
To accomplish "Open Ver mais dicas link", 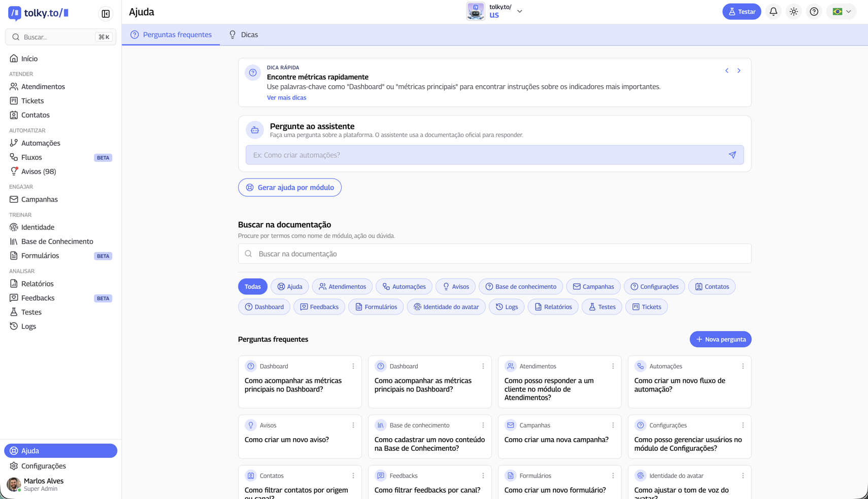I will [x=286, y=97].
